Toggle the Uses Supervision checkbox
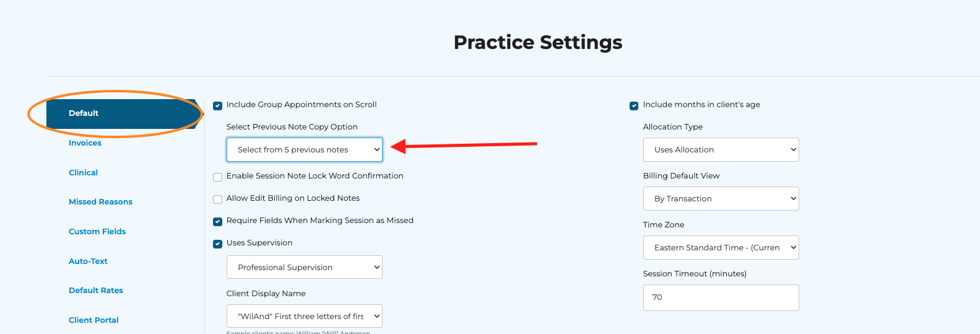 (x=217, y=244)
